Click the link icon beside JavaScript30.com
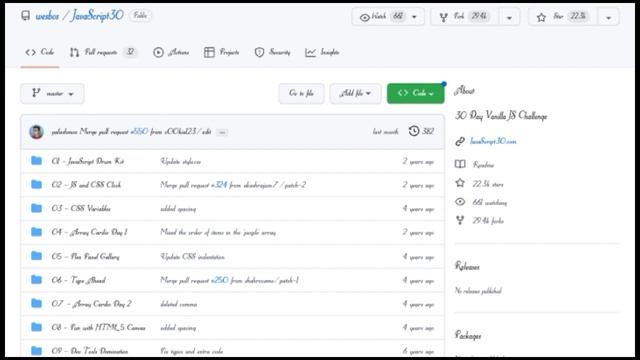This screenshot has height=360, width=640. [x=460, y=141]
